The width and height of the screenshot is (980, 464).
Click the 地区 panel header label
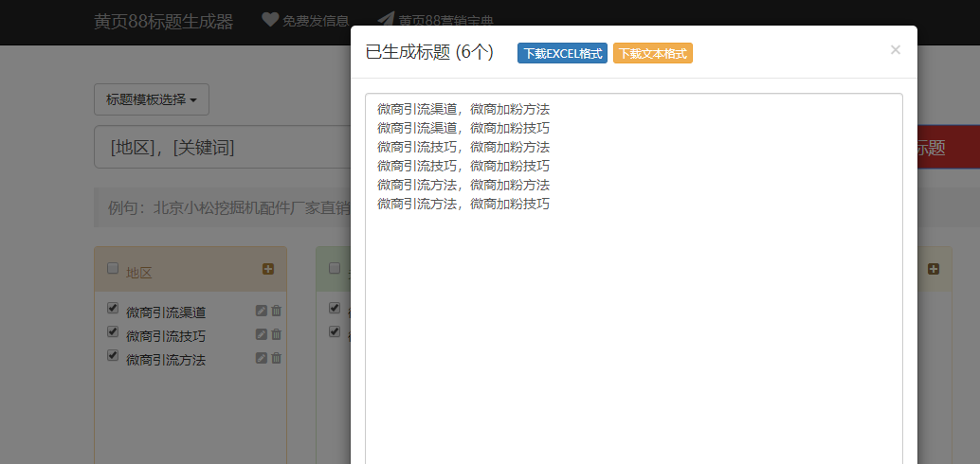(138, 273)
